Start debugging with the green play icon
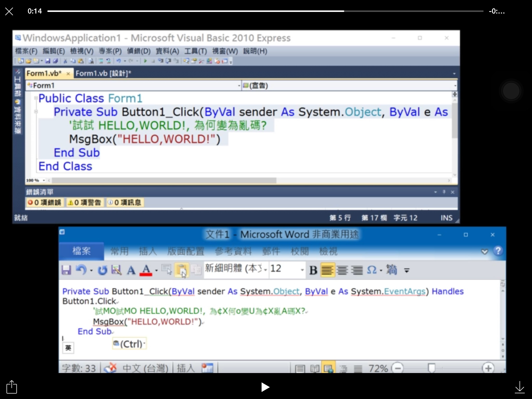Screen dimensions: 532x399 [145, 61]
